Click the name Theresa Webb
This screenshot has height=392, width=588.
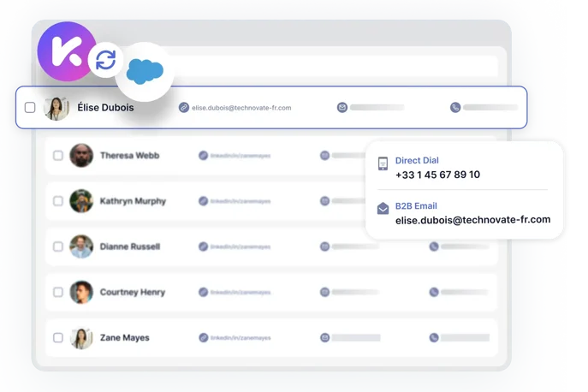pyautogui.click(x=130, y=155)
